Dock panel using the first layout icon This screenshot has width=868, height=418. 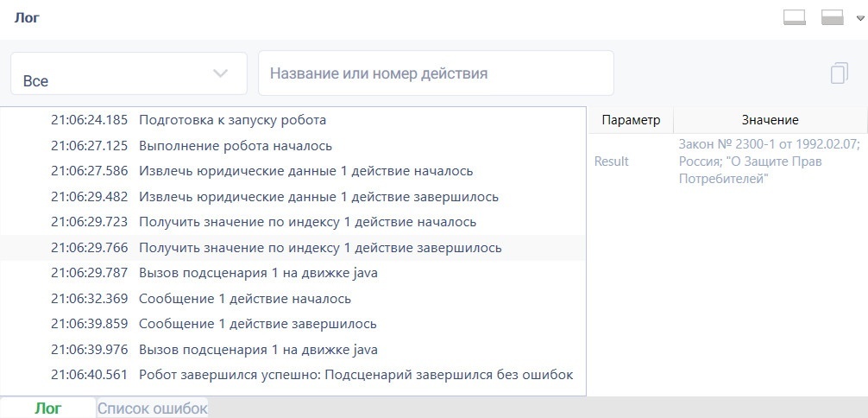(795, 17)
